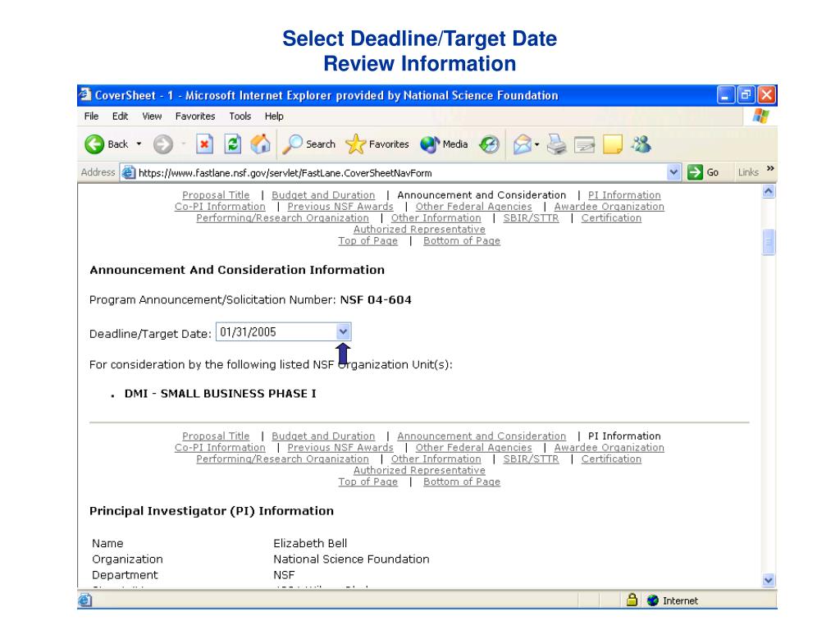Click the status bar page icon

(x=84, y=600)
